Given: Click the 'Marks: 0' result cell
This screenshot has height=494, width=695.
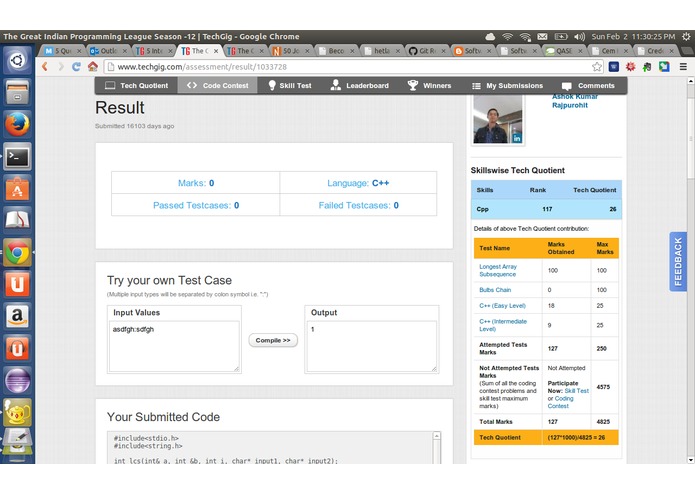Looking at the screenshot, I should (x=196, y=183).
